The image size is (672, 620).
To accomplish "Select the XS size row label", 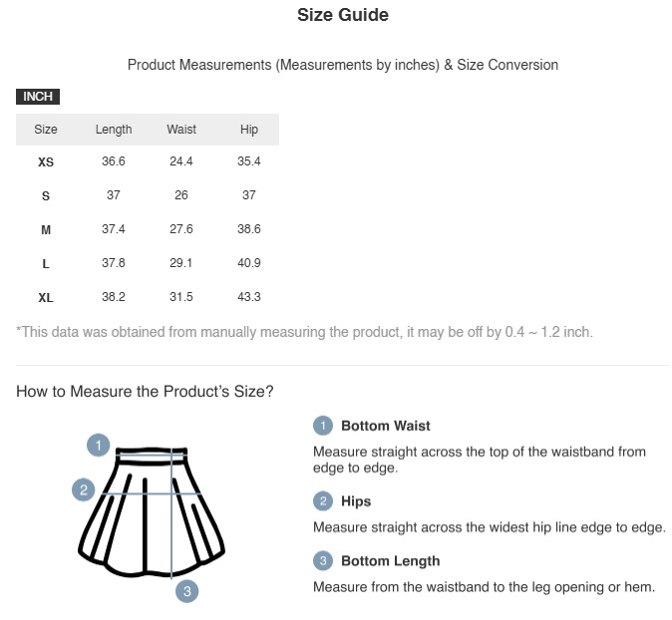I will click(46, 161).
